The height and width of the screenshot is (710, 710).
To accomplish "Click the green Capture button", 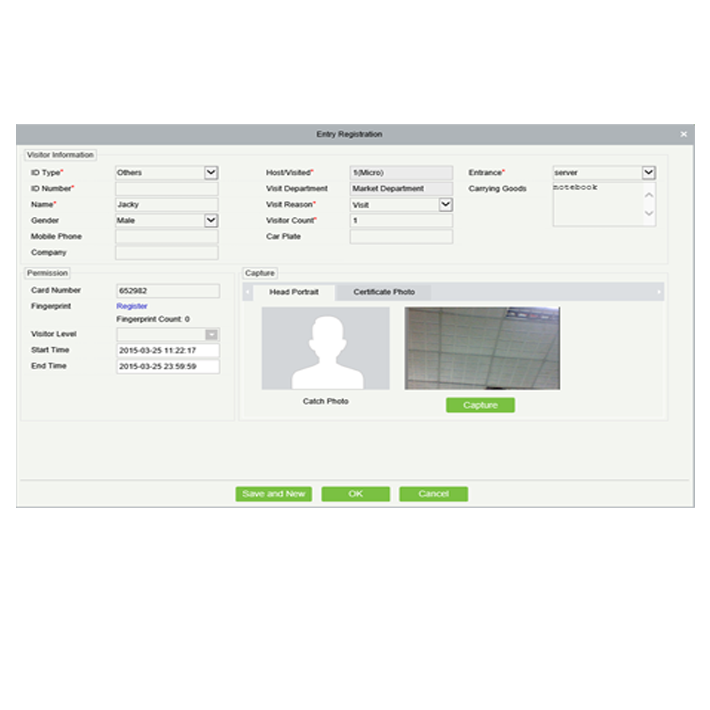I will tap(480, 405).
